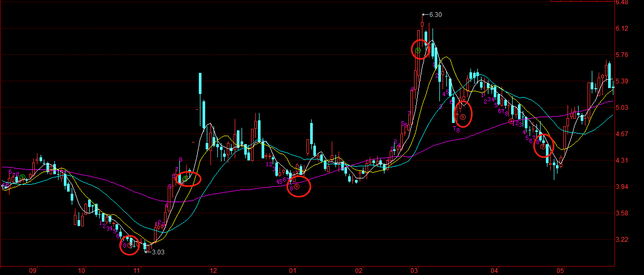Viewport: 644px width, 275px height.
Task: Select the red-circled marker beside the 3.03 low
Action: click(x=129, y=245)
